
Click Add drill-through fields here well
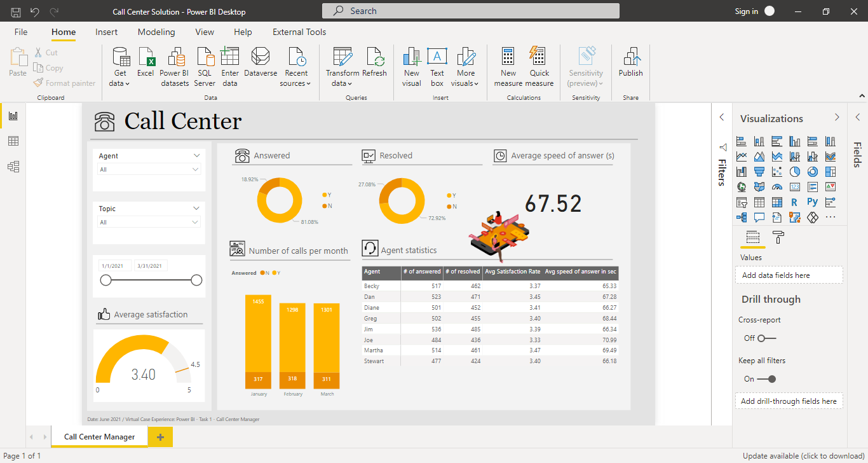point(789,401)
